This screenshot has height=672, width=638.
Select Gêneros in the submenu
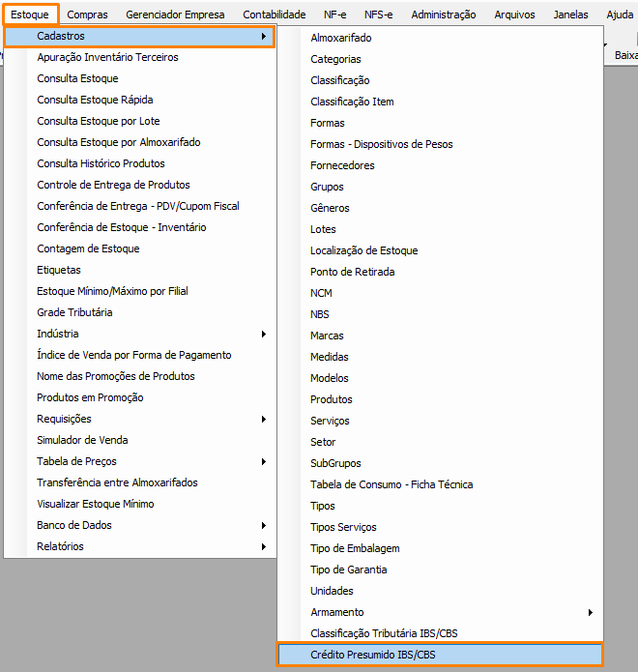coord(440,208)
